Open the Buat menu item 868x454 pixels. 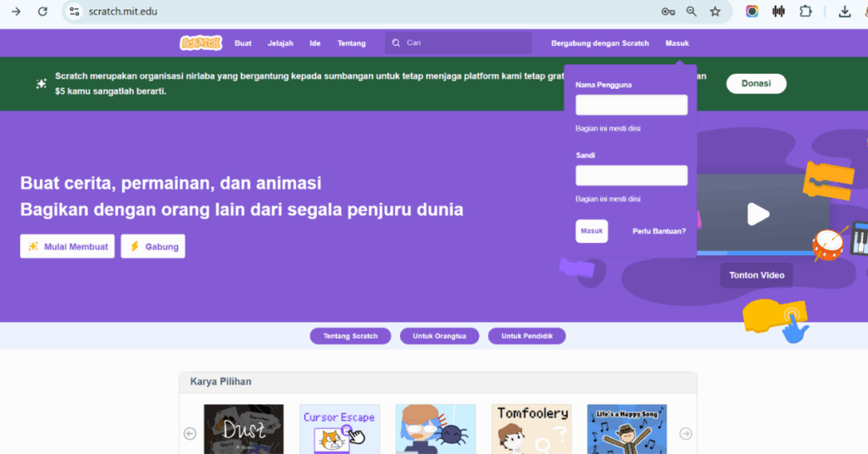[x=243, y=43]
